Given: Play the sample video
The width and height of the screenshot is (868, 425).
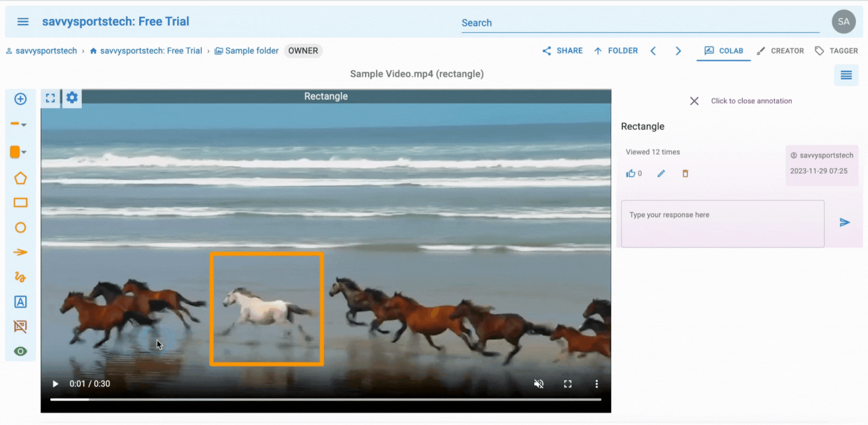Looking at the screenshot, I should click(55, 384).
